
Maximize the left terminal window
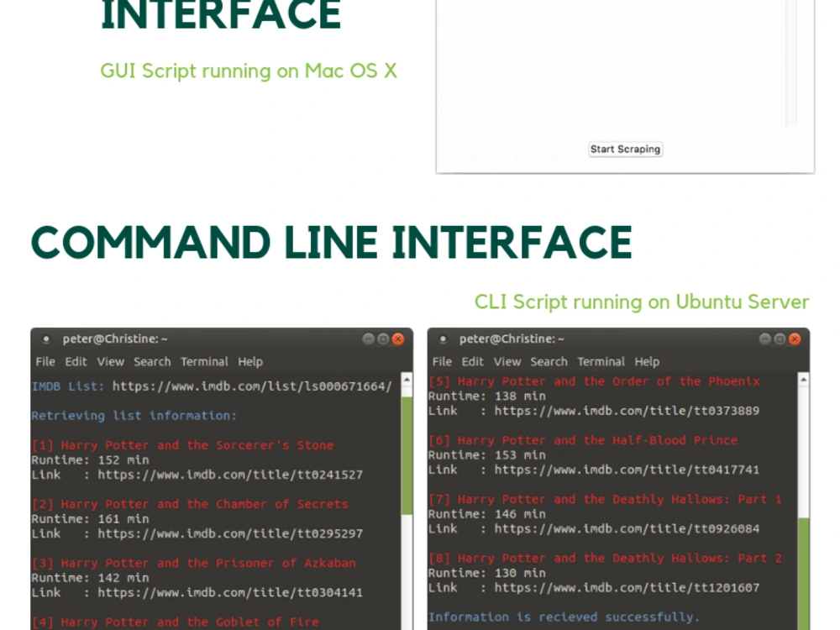click(383, 339)
